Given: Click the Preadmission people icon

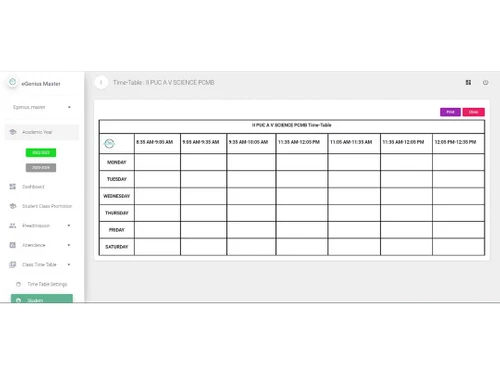Looking at the screenshot, I should point(13,226).
